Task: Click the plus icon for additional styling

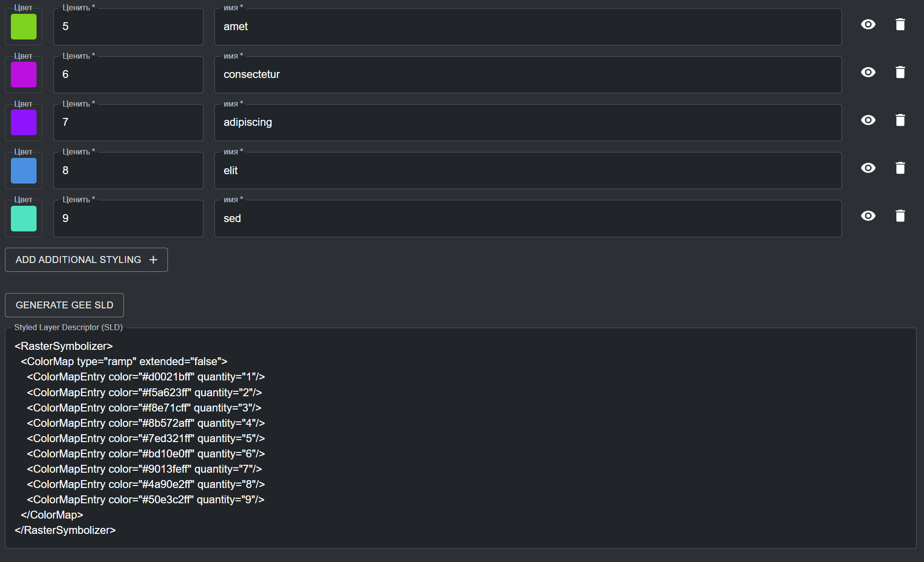Action: tap(154, 260)
